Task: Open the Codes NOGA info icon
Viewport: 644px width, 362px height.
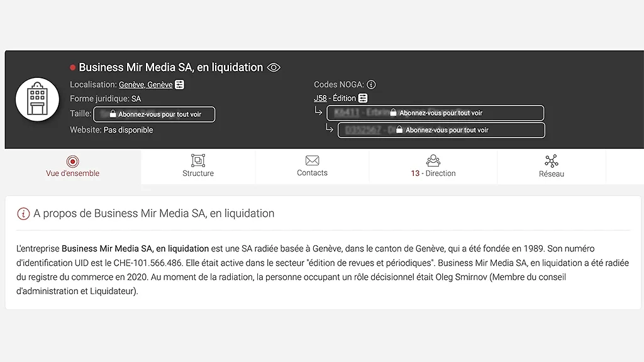Action: [x=371, y=84]
